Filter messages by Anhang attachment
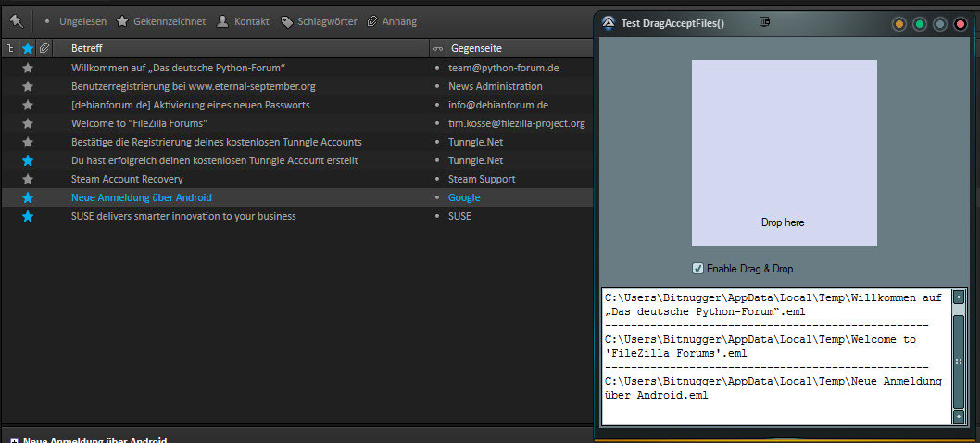This screenshot has height=443, width=980. (392, 21)
